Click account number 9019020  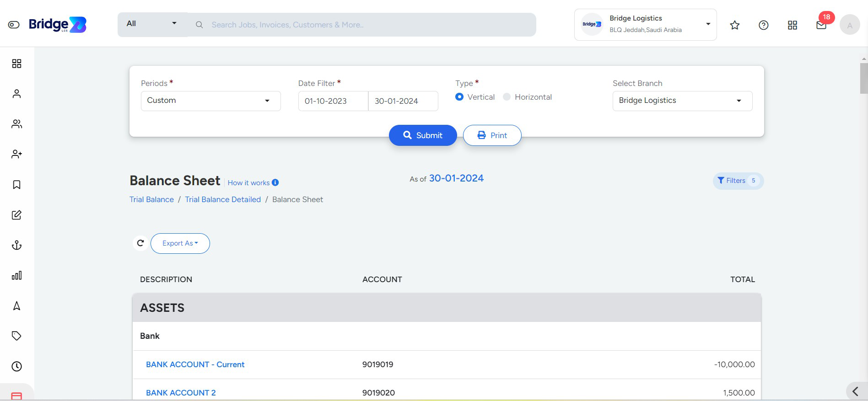click(x=378, y=393)
